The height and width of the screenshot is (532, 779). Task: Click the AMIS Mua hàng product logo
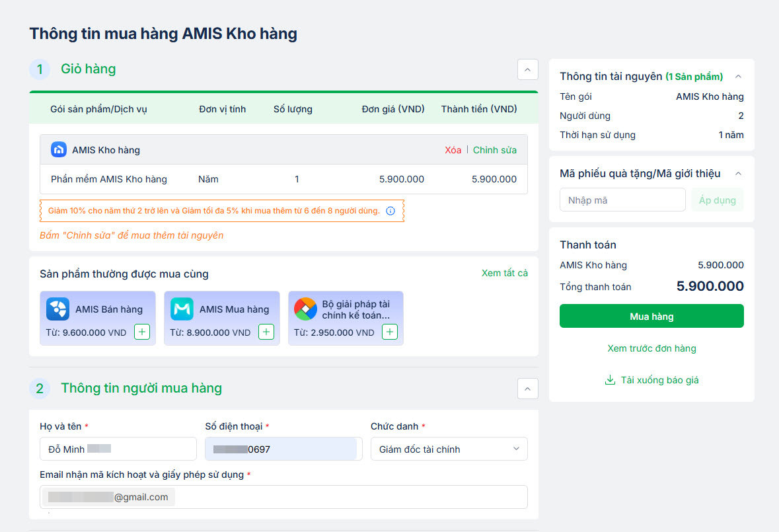182,309
